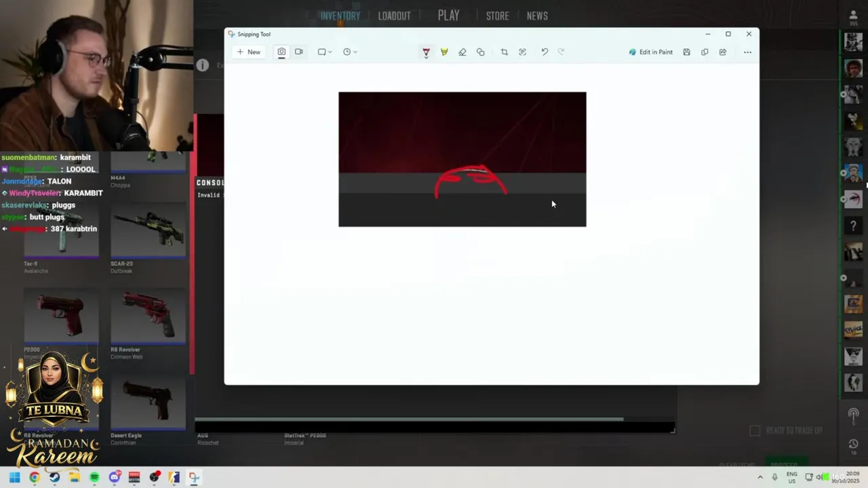
Task: Save the snip with the Save icon
Action: pos(686,52)
